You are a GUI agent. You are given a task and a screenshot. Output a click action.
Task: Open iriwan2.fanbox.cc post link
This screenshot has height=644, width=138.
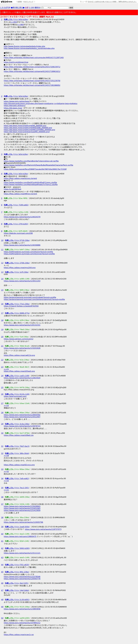pos(21,306)
